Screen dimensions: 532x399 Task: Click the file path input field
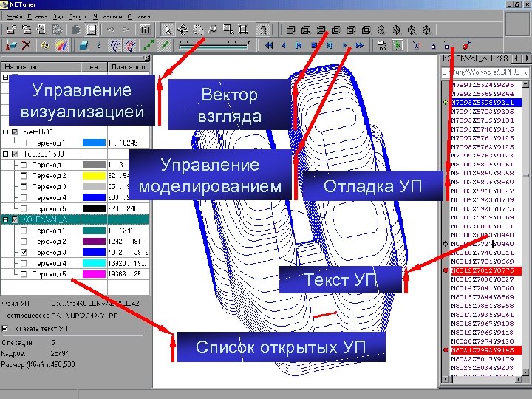(x=485, y=72)
